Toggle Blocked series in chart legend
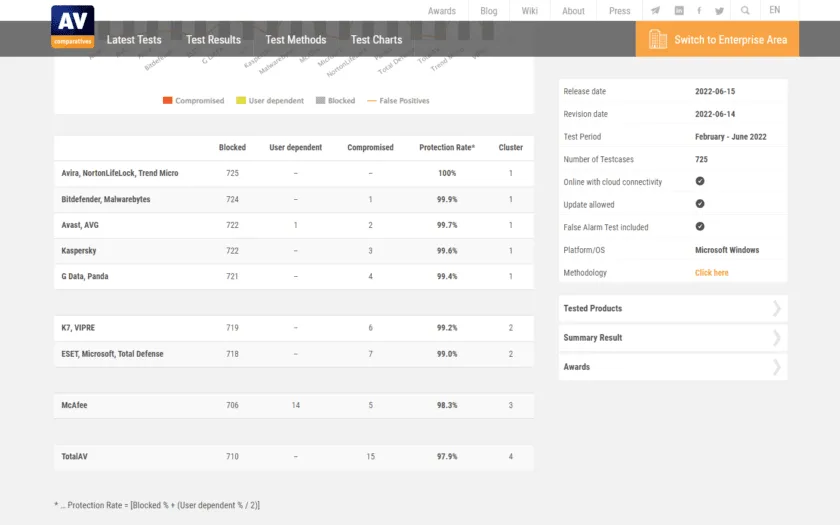This screenshot has width=840, height=525. (335, 101)
